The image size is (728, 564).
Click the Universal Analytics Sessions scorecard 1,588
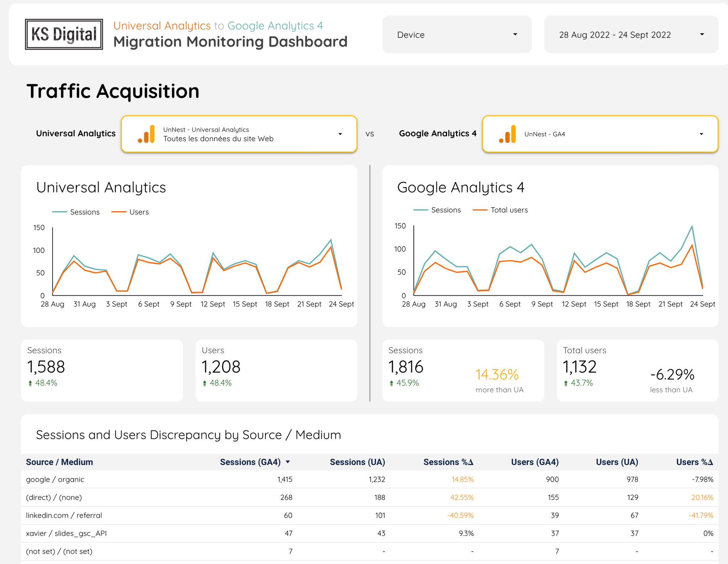click(x=102, y=370)
